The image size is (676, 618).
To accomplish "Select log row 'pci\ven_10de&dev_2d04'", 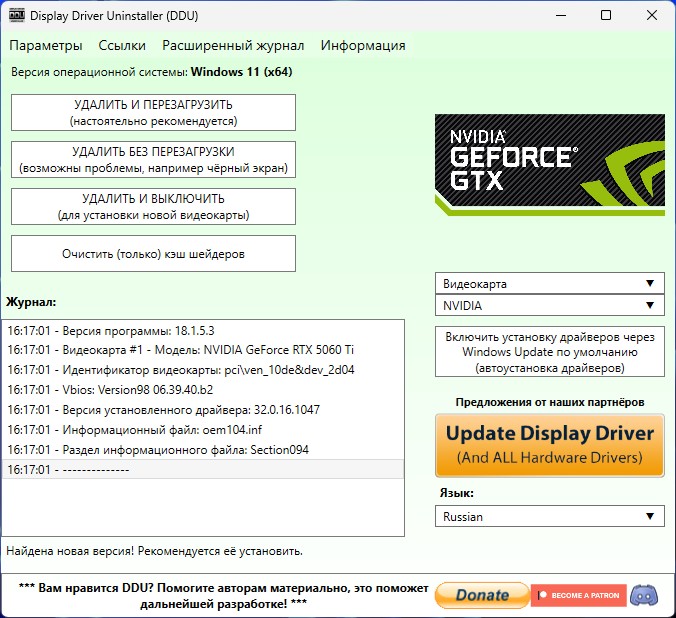I will (203, 370).
